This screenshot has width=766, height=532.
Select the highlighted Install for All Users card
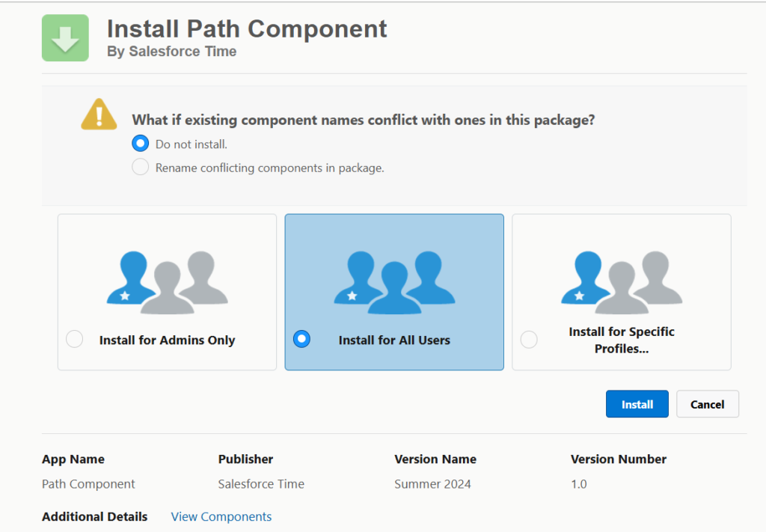394,292
